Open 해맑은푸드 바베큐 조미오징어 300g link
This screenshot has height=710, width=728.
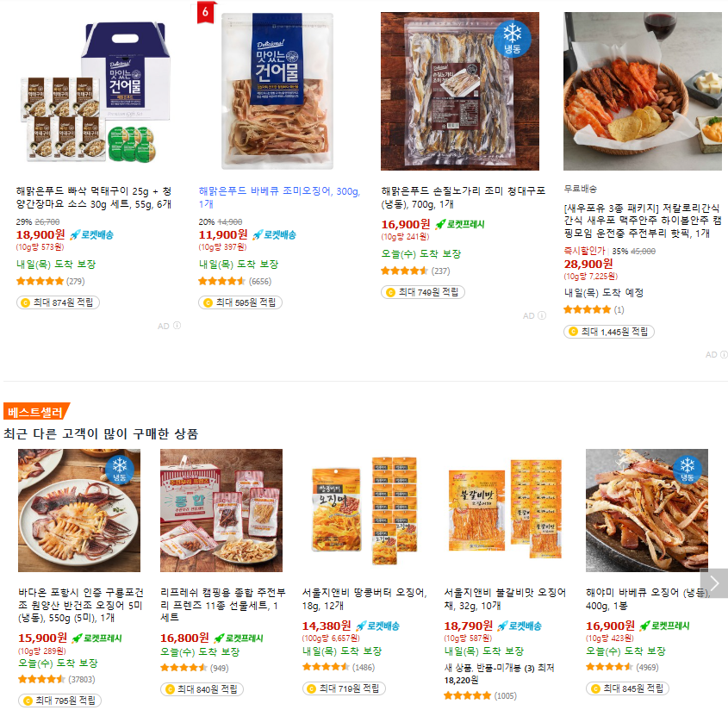click(x=279, y=197)
